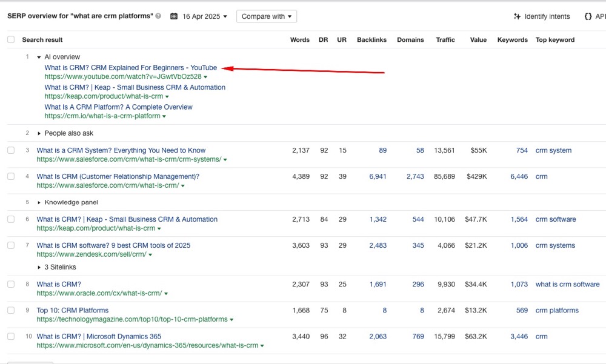Check the box for Microsoft Dynamics 365 row
Image resolution: width=606 pixels, height=364 pixels.
pyautogui.click(x=11, y=336)
